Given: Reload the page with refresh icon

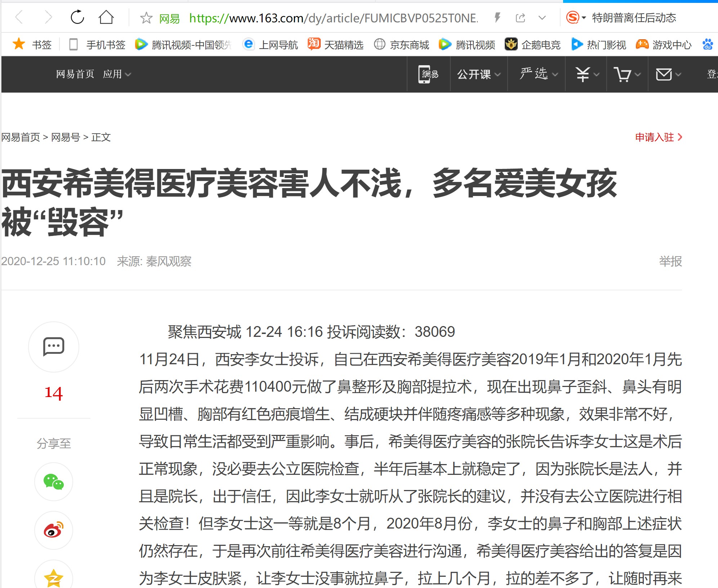Looking at the screenshot, I should point(77,17).
